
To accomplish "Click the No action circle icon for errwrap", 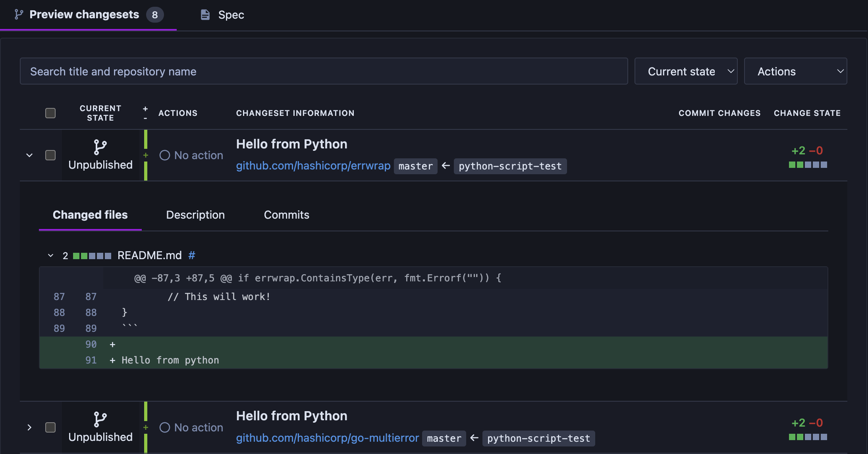I will point(165,155).
